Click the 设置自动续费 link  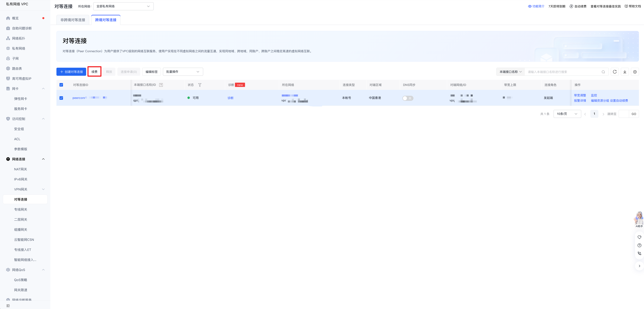coord(619,101)
